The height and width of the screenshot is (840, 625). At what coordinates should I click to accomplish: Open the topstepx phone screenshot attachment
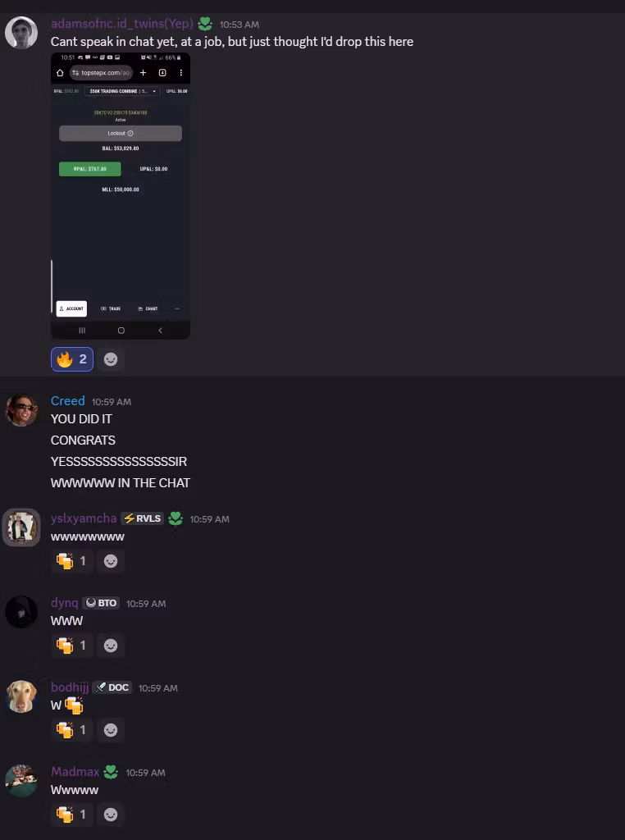121,195
